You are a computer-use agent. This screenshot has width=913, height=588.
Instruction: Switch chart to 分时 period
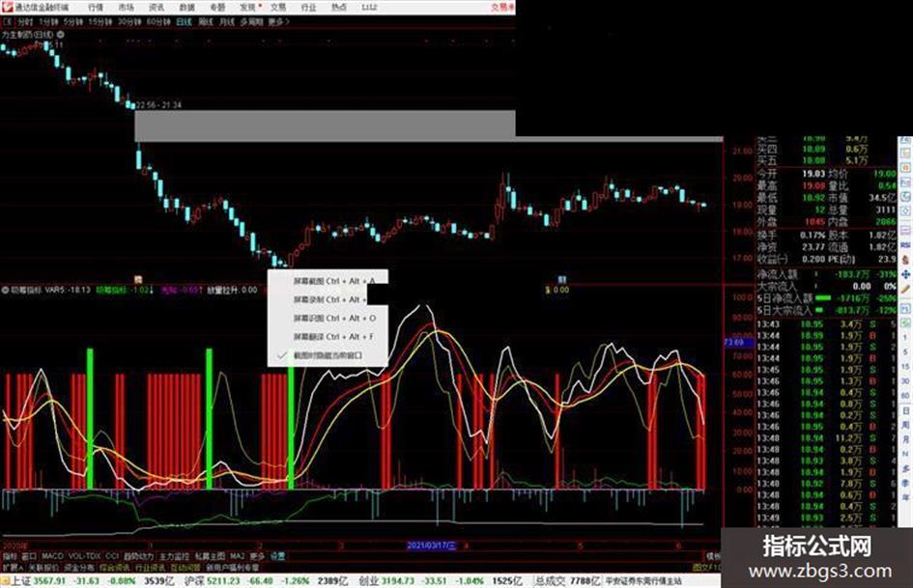coord(25,21)
